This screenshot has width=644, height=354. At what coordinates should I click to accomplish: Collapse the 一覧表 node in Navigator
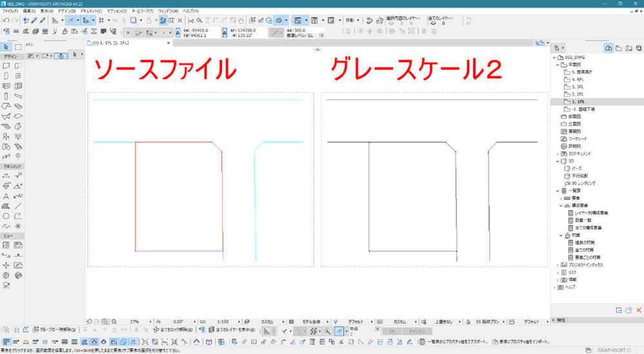coord(558,191)
